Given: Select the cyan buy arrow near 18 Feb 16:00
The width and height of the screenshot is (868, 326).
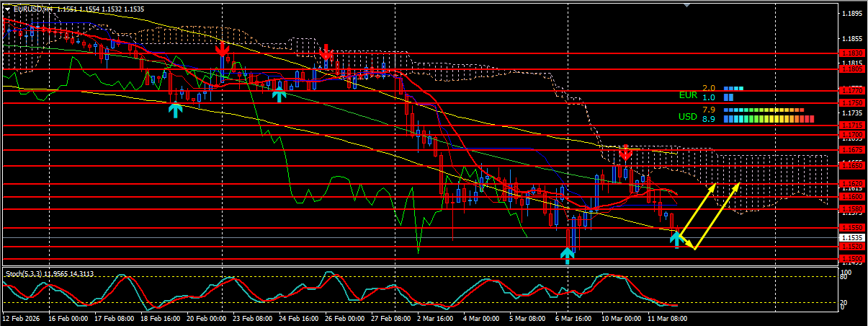Looking at the screenshot, I should click(x=174, y=110).
